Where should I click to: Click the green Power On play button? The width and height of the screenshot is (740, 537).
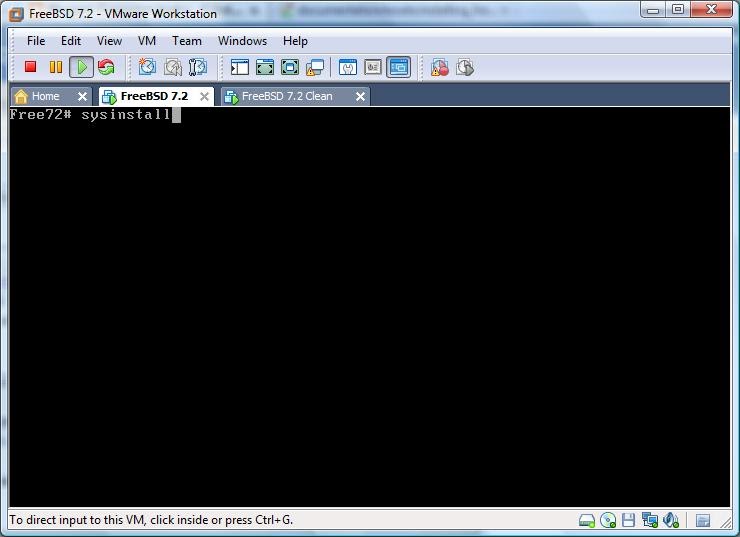[82, 67]
